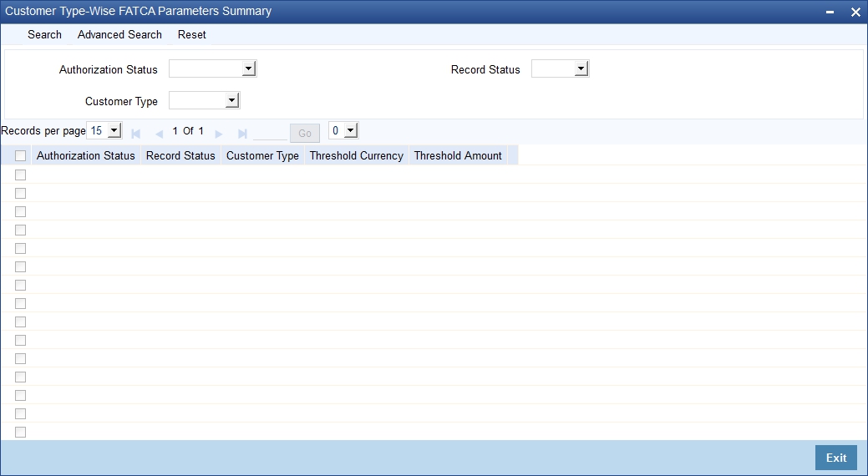The height and width of the screenshot is (476, 868).
Task: Exit the summary screen
Action: (836, 458)
